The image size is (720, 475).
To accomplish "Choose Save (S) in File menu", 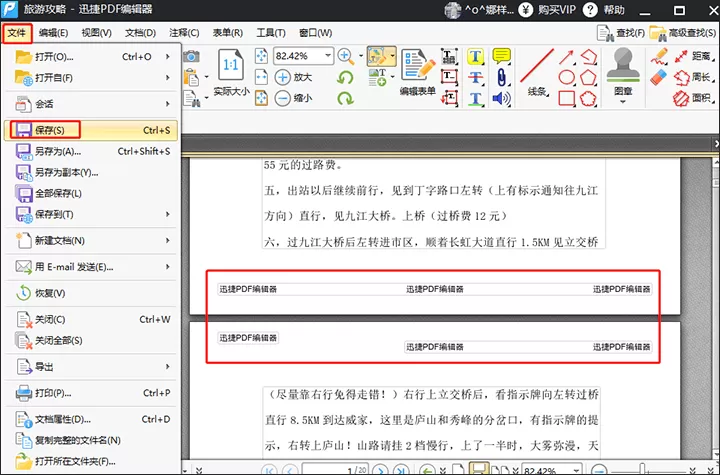I will pos(90,130).
